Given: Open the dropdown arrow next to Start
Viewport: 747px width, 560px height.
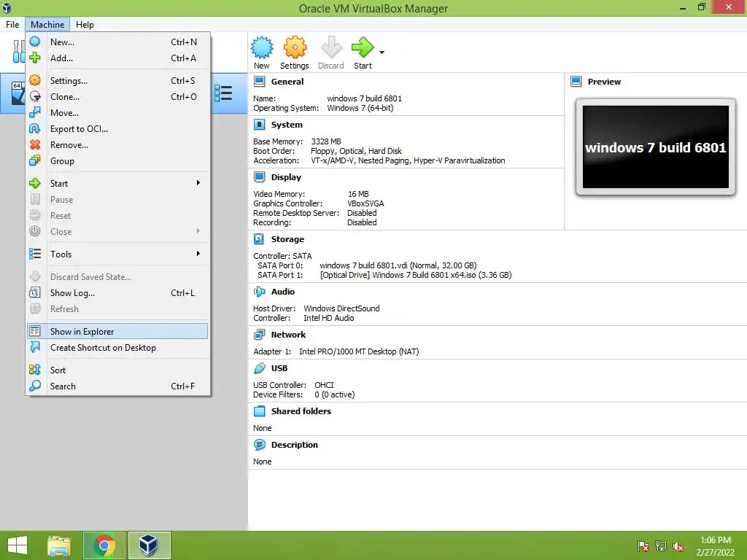Looking at the screenshot, I should click(x=382, y=52).
